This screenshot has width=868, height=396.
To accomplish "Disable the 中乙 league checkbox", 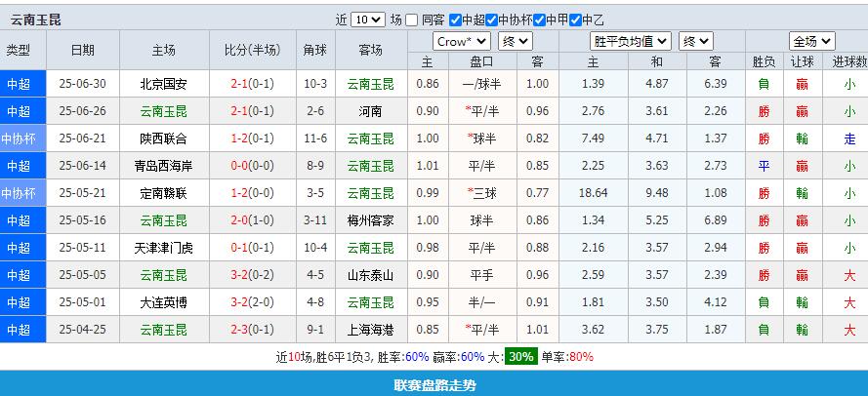I will [x=576, y=20].
